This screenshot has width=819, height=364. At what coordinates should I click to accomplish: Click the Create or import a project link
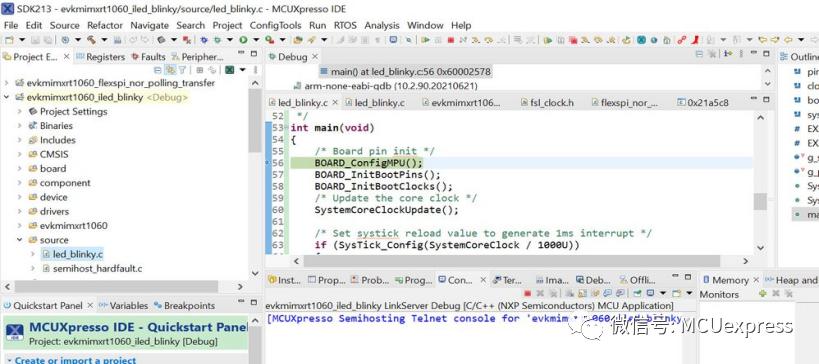click(x=76, y=360)
